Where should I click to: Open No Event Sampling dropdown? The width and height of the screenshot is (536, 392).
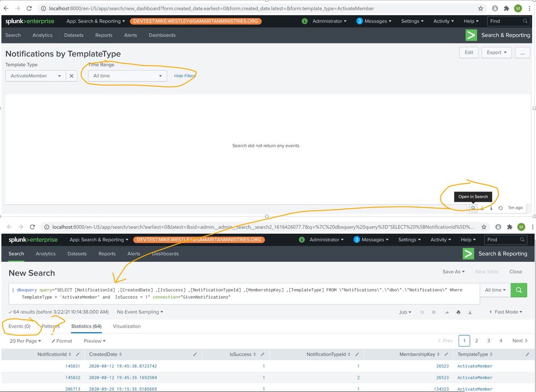click(140, 312)
